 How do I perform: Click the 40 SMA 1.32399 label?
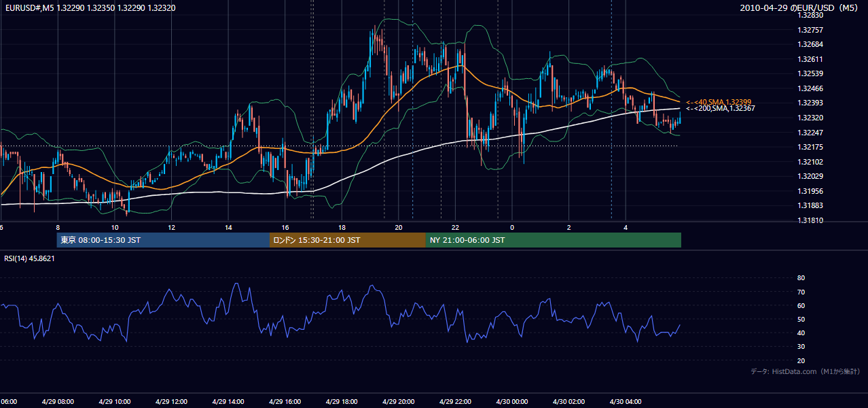click(719, 101)
